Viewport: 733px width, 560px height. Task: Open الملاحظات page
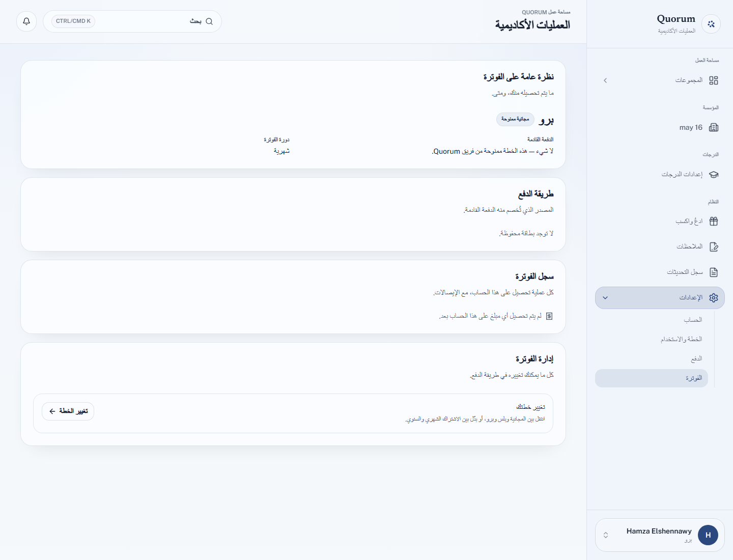click(660, 247)
